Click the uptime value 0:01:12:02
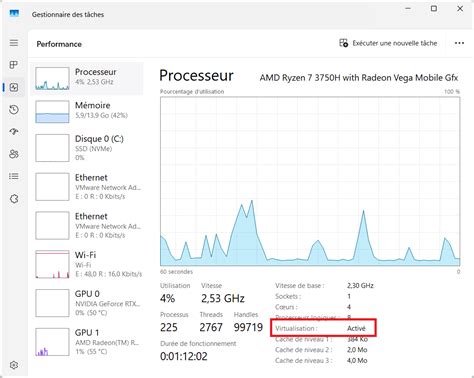Viewport: 474px width, 378px height. point(184,356)
